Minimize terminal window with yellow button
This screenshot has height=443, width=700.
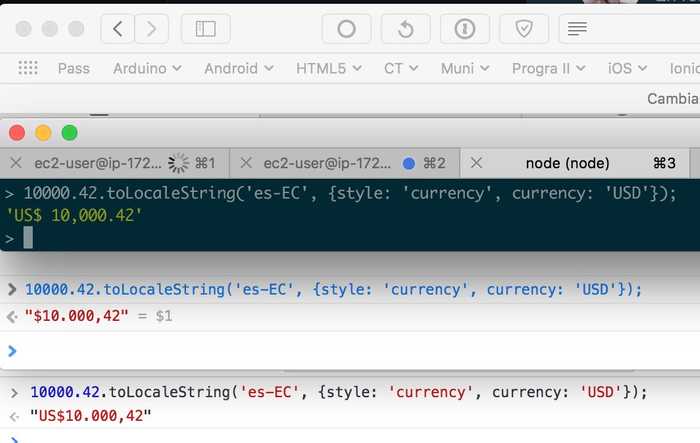[x=43, y=133]
